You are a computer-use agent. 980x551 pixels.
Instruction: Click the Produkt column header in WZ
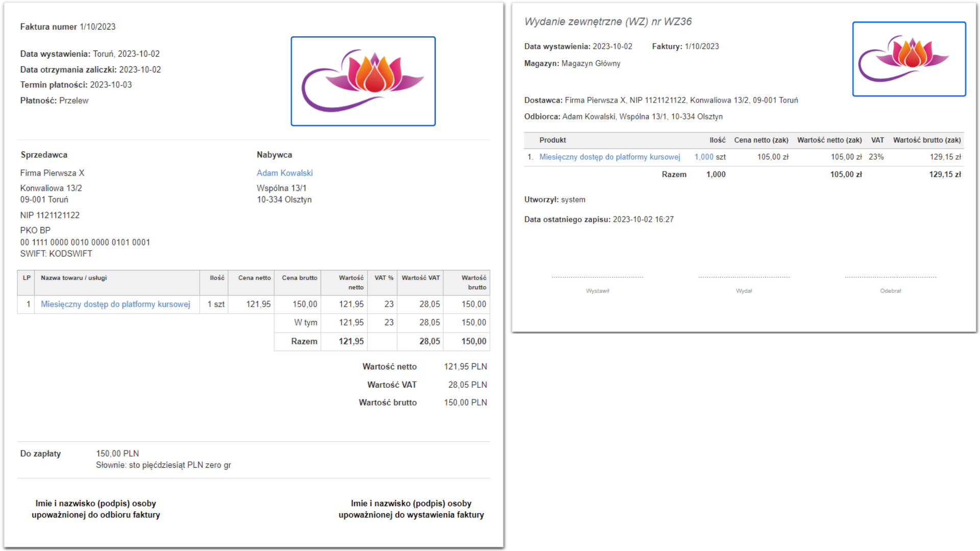[x=552, y=140]
